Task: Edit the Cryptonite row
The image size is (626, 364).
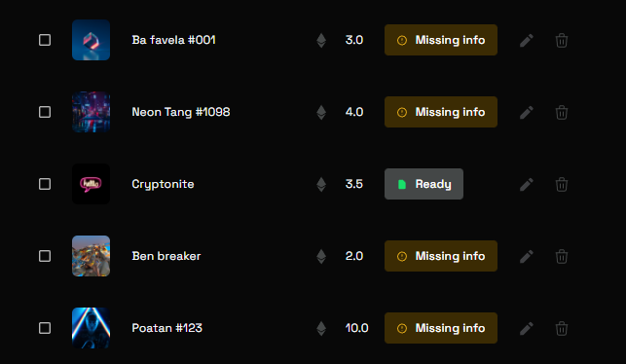Action: coord(527,184)
